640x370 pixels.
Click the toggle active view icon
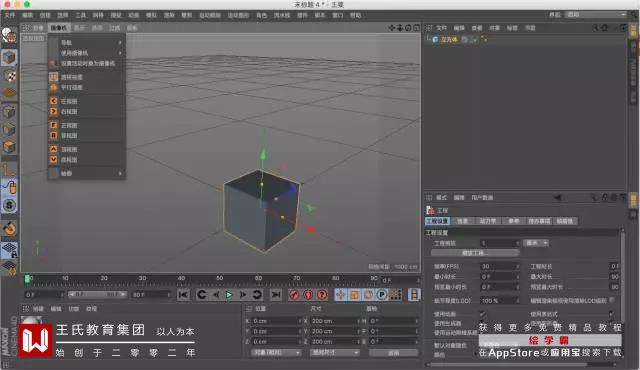coord(416,28)
